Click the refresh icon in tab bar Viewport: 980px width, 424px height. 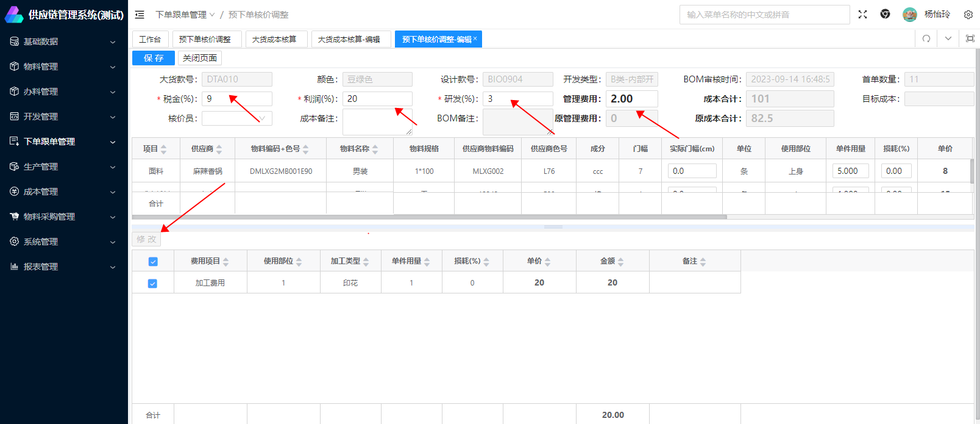[926, 39]
